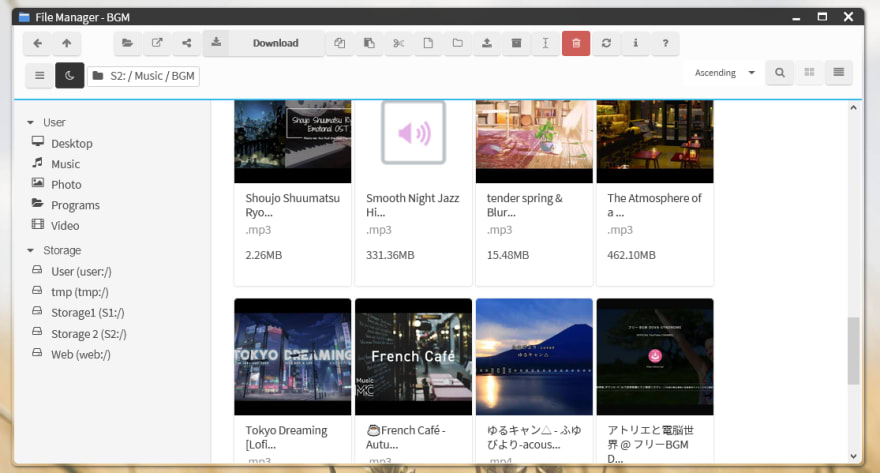880x473 pixels.
Task: Click the Download text button
Action: [276, 43]
